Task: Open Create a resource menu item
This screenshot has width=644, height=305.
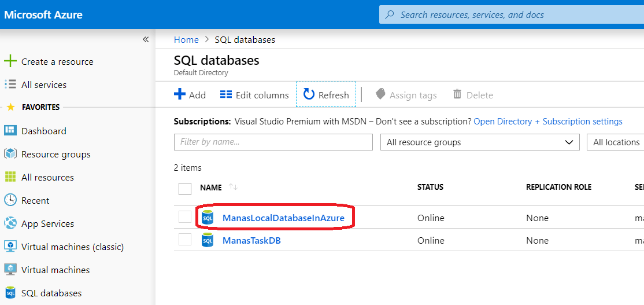Action: pos(57,62)
